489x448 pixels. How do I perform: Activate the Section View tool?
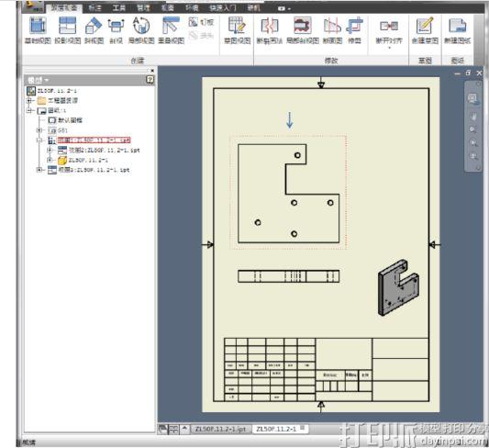tap(116, 30)
